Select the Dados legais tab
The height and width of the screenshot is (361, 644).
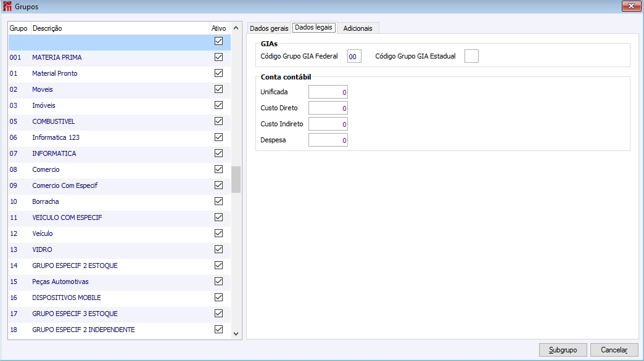click(x=314, y=27)
